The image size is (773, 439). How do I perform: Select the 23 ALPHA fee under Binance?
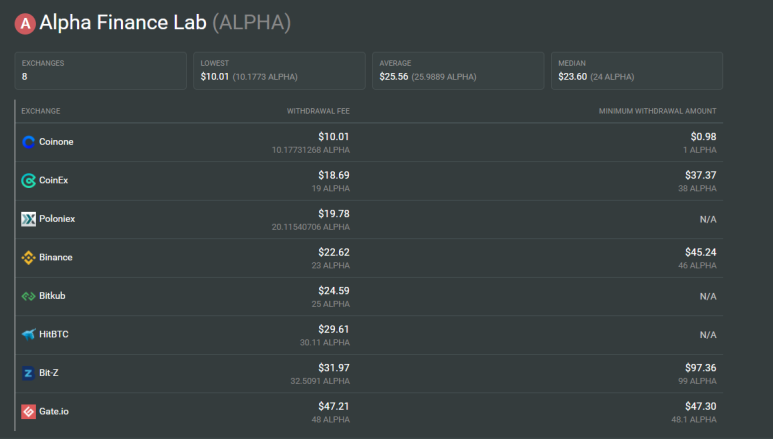330,265
